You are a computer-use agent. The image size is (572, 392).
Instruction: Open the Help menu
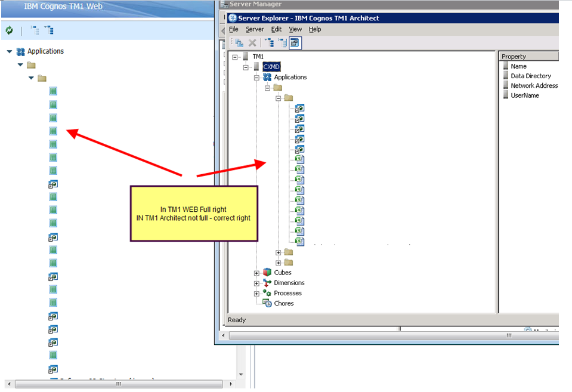click(314, 29)
